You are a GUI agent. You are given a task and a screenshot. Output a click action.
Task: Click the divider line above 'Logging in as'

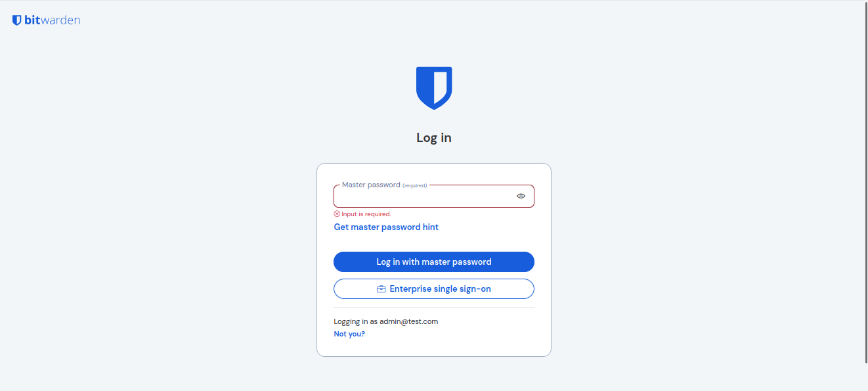point(434,307)
